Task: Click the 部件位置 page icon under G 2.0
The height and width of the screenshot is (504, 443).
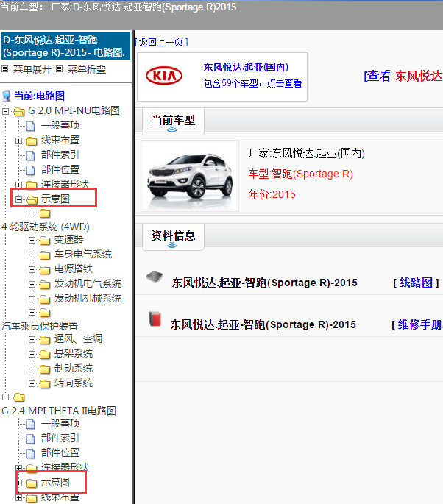Action: click(31, 170)
